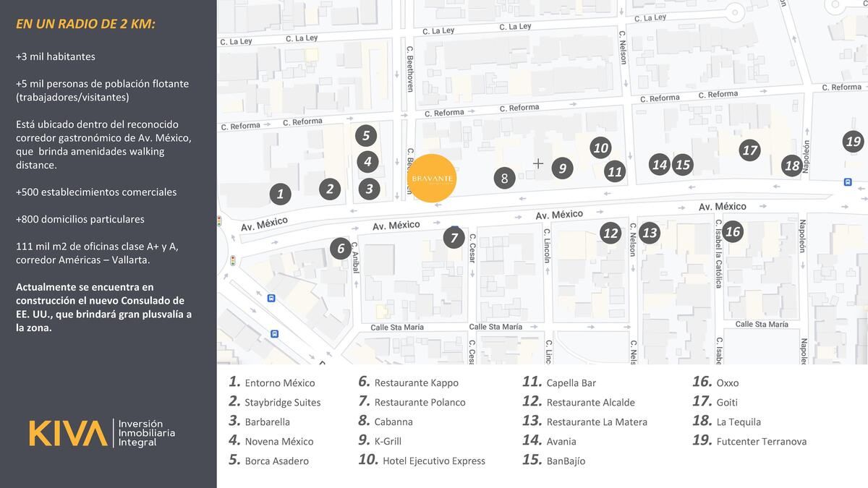Click the "C. Anibal" street label

[x=355, y=257]
